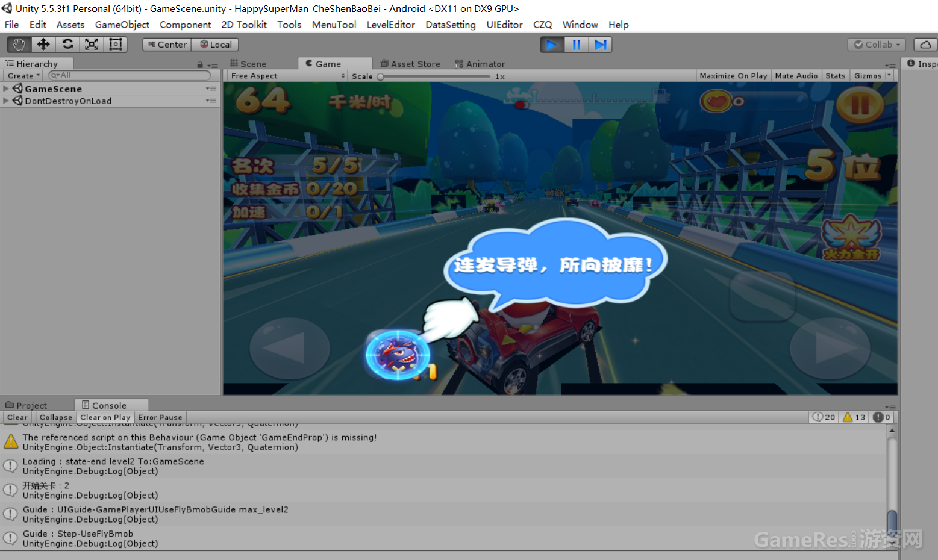938x560 pixels.
Task: Open the Create dropdown in Hierarchy
Action: [x=23, y=76]
